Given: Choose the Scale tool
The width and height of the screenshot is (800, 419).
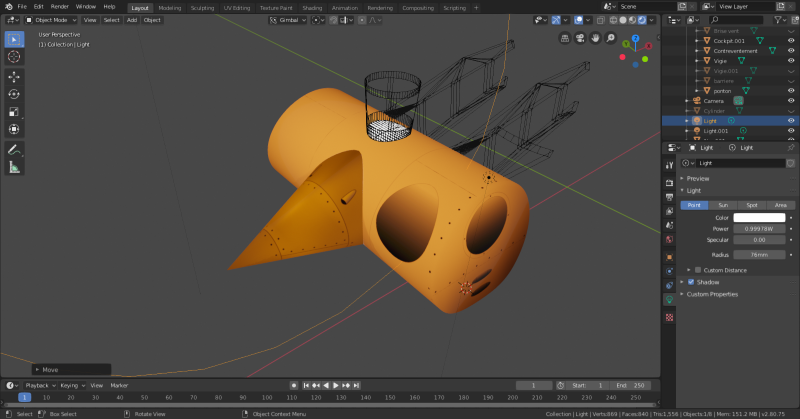Looking at the screenshot, I should [x=14, y=112].
